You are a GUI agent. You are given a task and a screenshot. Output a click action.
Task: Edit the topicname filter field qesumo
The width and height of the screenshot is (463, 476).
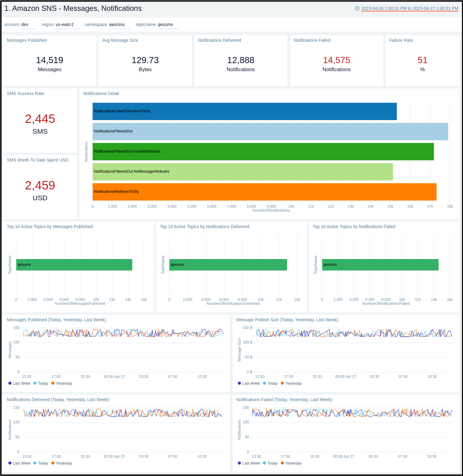165,24
